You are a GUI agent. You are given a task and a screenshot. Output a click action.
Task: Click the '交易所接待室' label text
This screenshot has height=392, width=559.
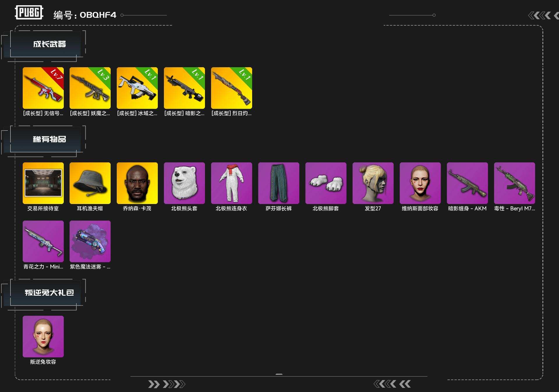click(43, 208)
